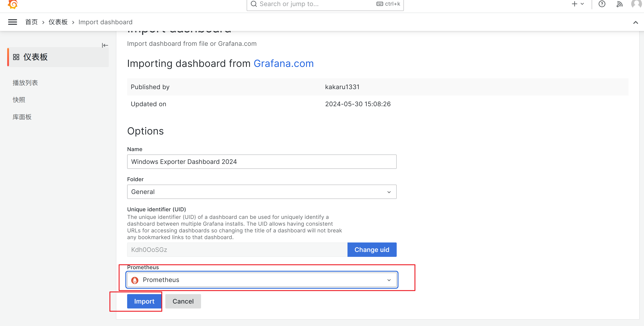The image size is (644, 326).
Task: Open the help question mark icon
Action: click(x=602, y=4)
